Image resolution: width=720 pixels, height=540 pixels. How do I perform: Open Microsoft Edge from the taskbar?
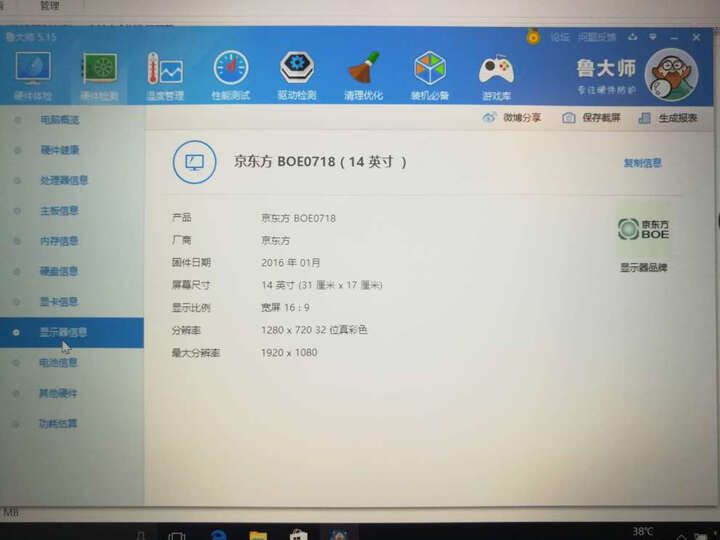(218, 534)
